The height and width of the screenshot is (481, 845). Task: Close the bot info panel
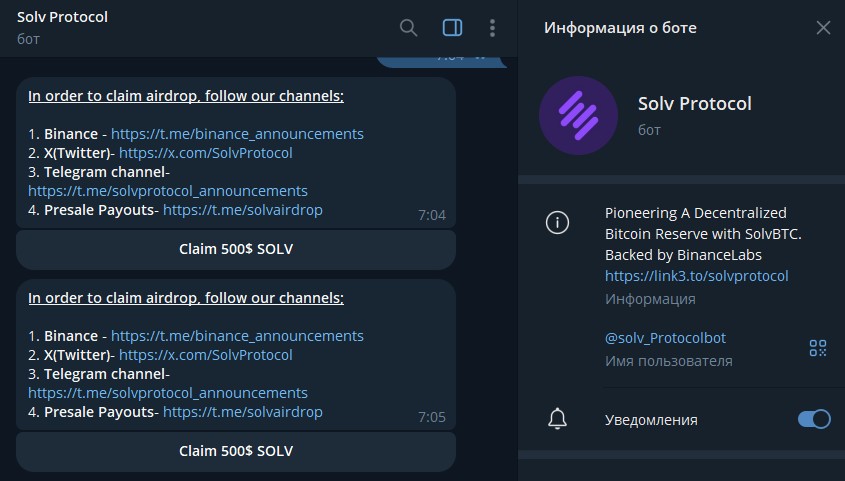click(823, 28)
